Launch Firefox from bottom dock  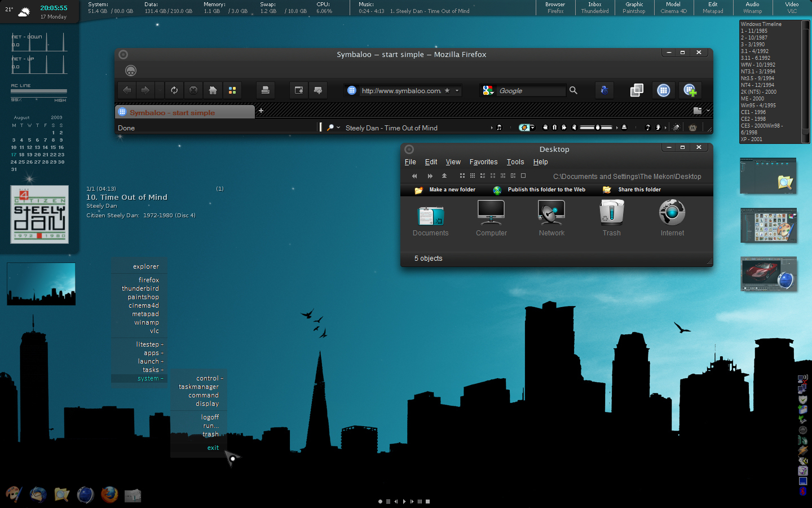pyautogui.click(x=109, y=494)
